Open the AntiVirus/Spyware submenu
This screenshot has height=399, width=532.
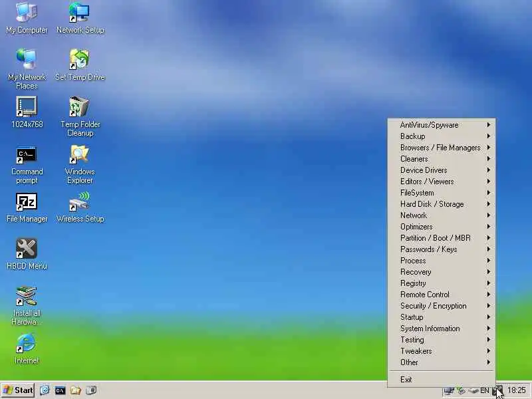pos(442,125)
